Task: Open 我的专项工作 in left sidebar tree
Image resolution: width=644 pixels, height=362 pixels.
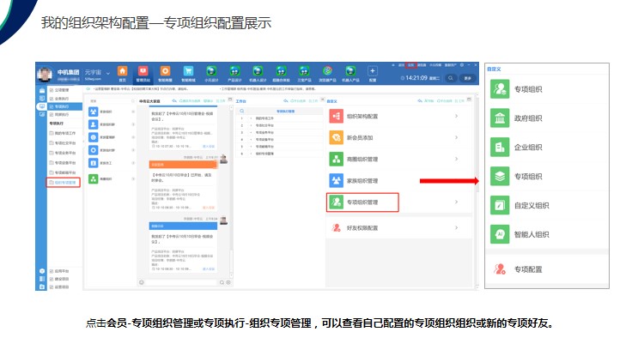Action: (65, 133)
